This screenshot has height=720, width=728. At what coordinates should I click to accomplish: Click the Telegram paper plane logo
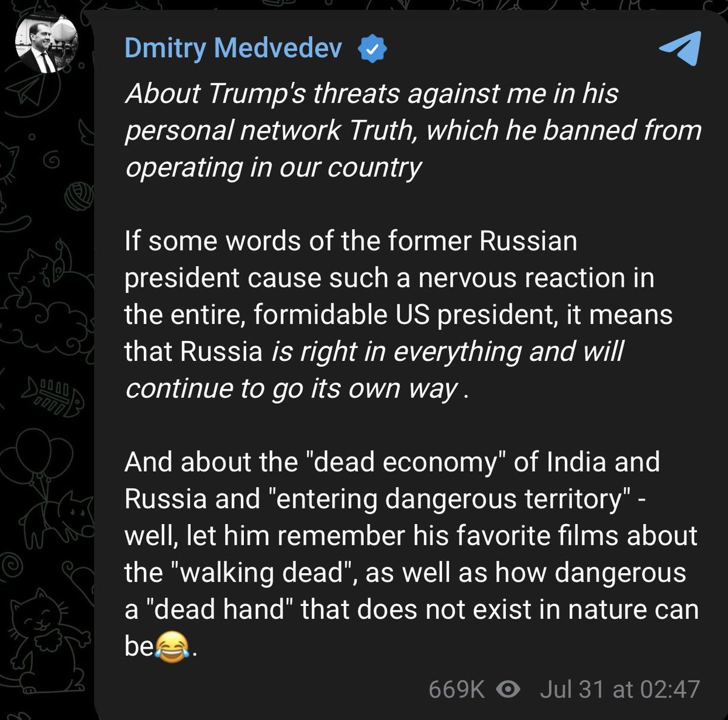[679, 47]
